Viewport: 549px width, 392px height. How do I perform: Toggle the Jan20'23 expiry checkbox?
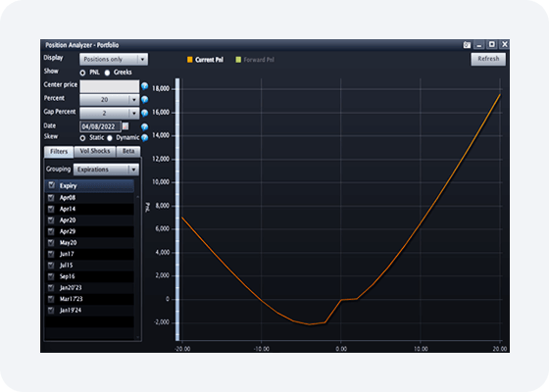(51, 288)
